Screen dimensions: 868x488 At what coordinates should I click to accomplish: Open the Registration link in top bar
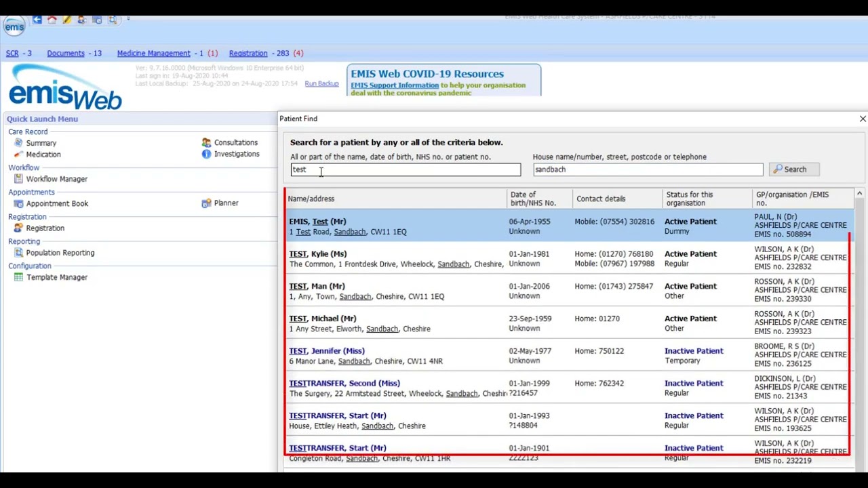[x=248, y=53]
